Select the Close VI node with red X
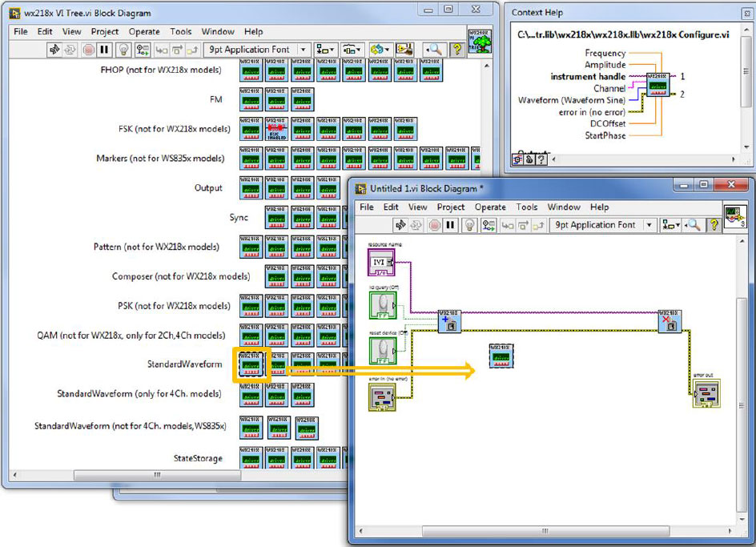The width and height of the screenshot is (756, 547). [669, 321]
